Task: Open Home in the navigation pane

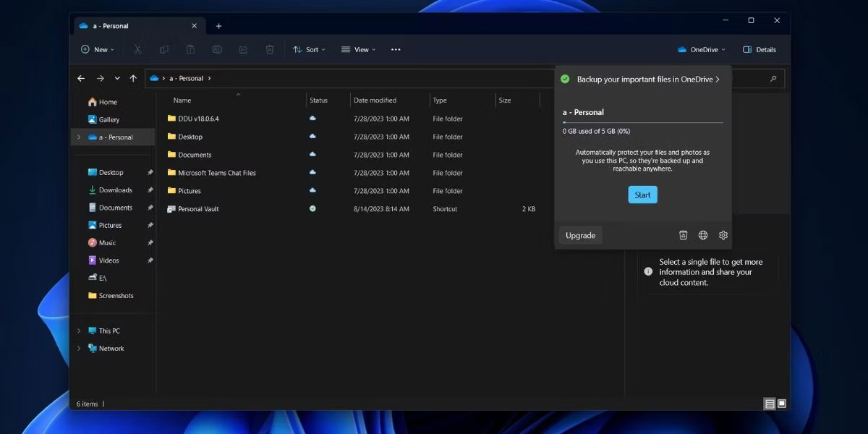Action: (102, 102)
